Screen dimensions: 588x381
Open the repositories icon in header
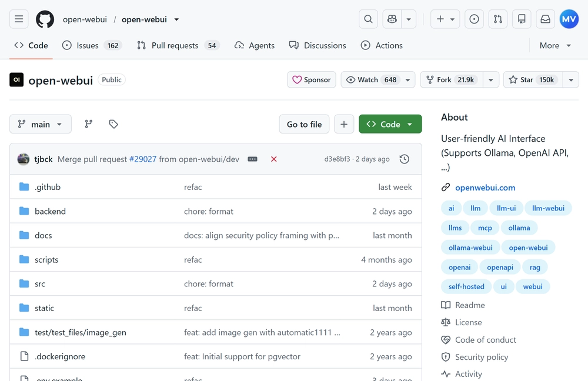pos(522,19)
